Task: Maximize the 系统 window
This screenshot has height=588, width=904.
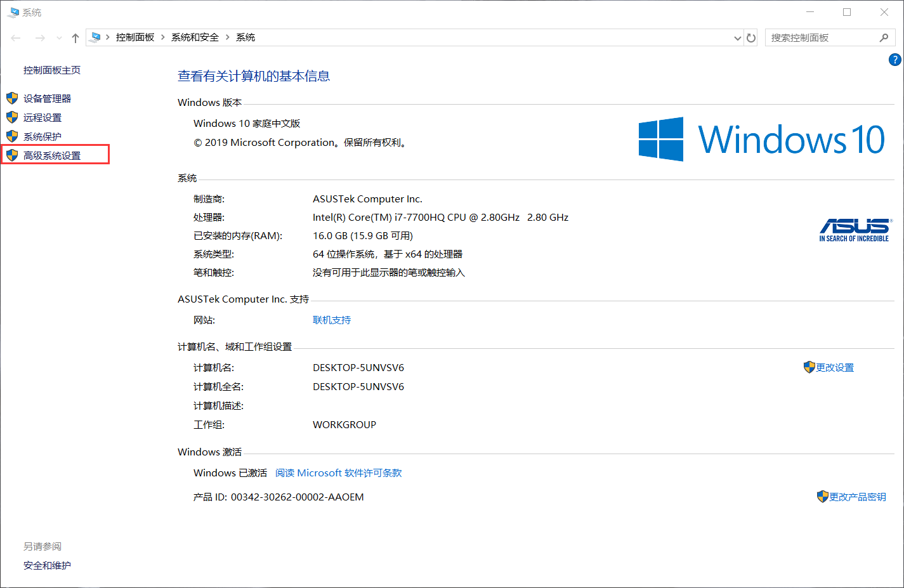Action: pyautogui.click(x=847, y=12)
